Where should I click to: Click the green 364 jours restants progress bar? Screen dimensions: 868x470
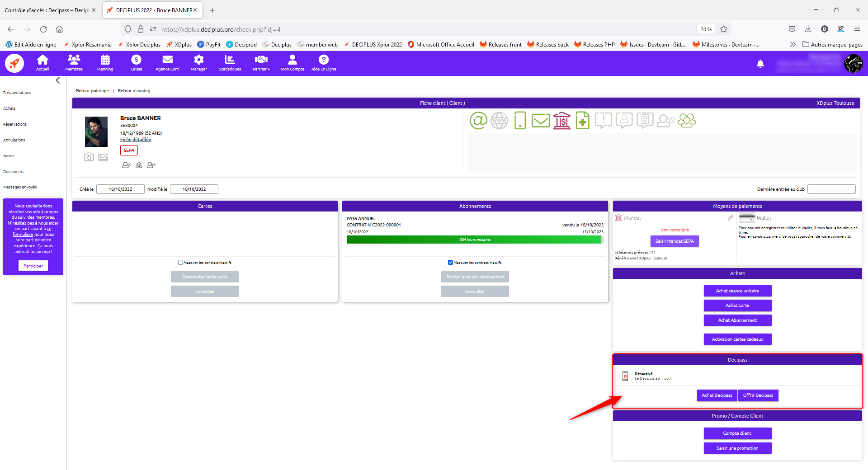[474, 240]
